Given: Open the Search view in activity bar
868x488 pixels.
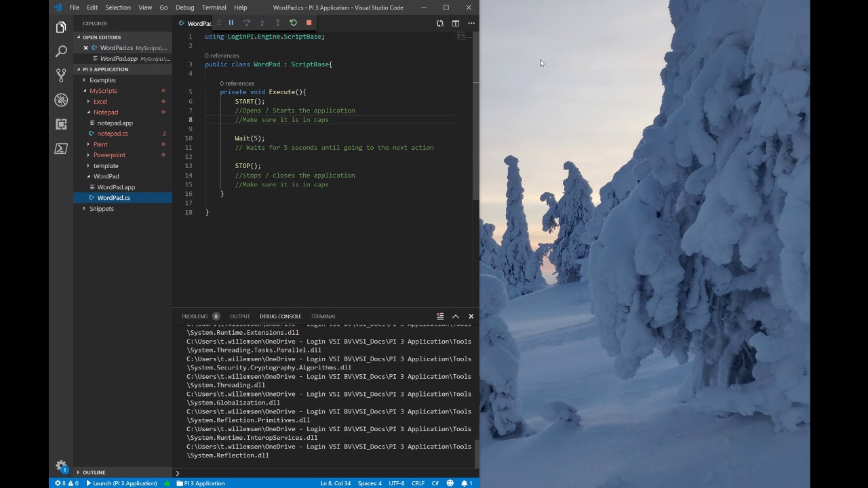Looking at the screenshot, I should pyautogui.click(x=61, y=52).
